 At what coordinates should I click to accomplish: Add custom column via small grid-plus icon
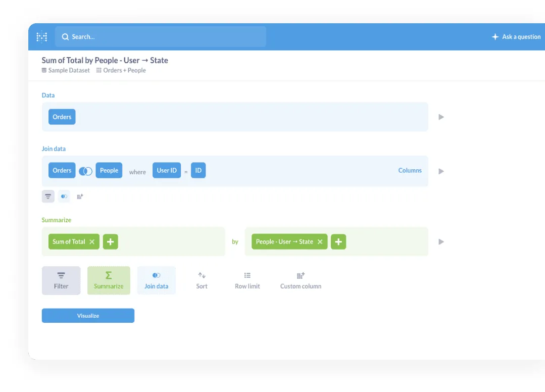click(x=80, y=197)
